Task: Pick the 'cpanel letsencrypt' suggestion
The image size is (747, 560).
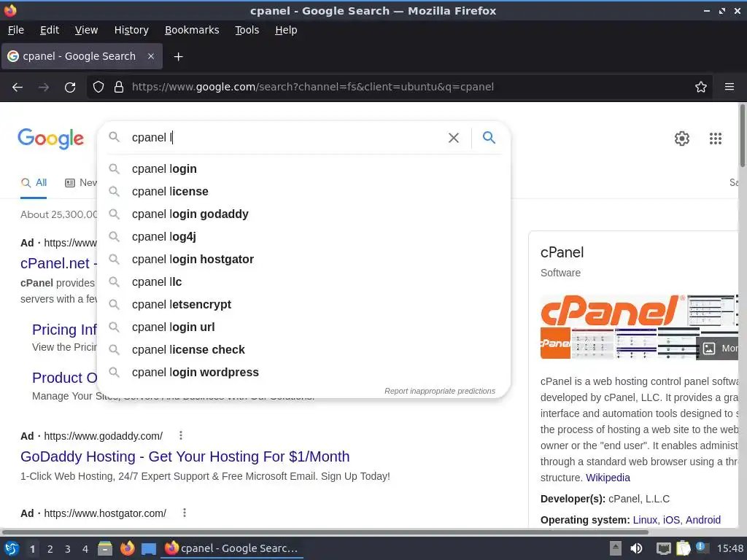Action: tap(303, 305)
